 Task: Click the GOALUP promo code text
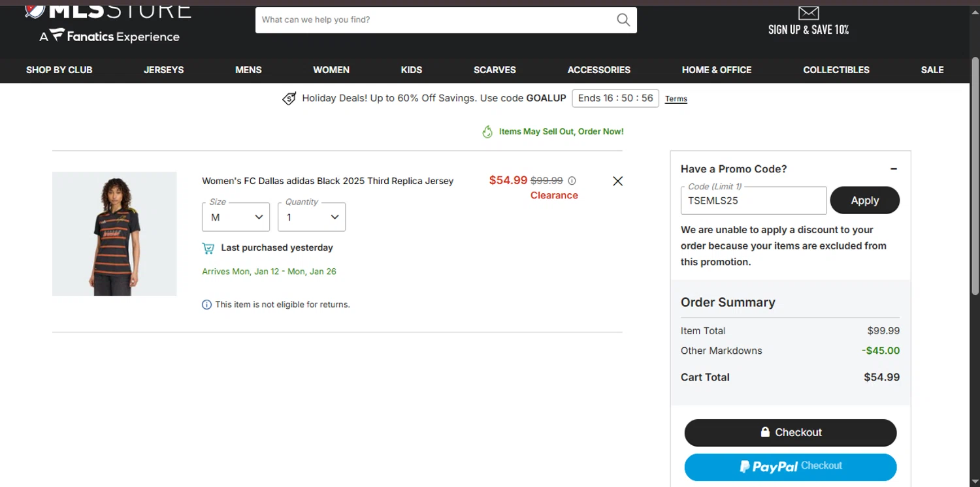(x=546, y=99)
